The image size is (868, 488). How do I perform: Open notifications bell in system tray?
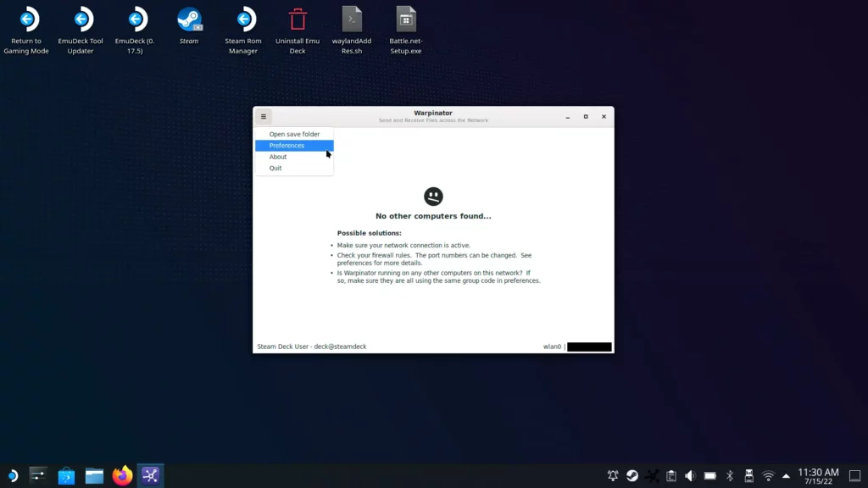pyautogui.click(x=613, y=476)
